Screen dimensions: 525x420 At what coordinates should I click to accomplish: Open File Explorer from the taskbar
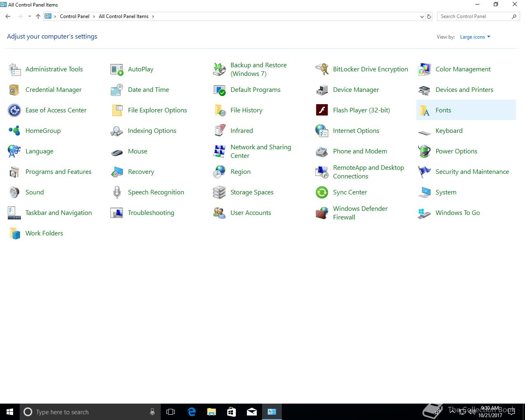212,412
